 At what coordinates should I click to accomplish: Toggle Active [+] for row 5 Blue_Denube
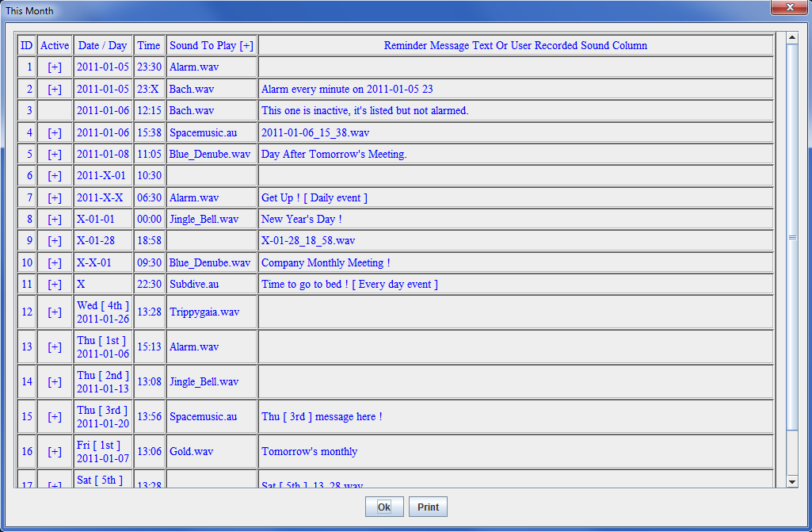point(55,155)
